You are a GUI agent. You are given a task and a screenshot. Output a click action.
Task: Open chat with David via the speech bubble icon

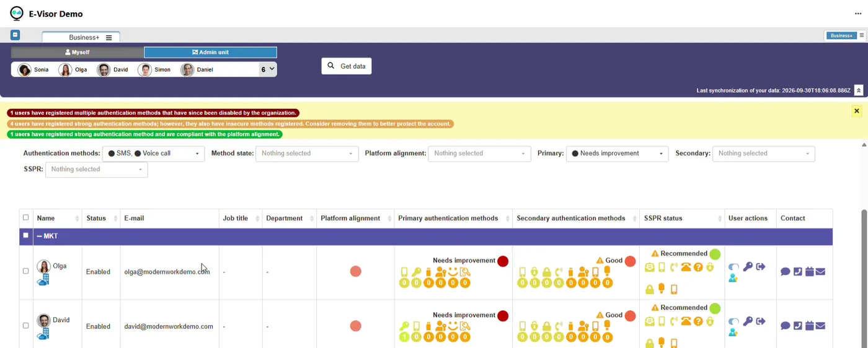785,326
